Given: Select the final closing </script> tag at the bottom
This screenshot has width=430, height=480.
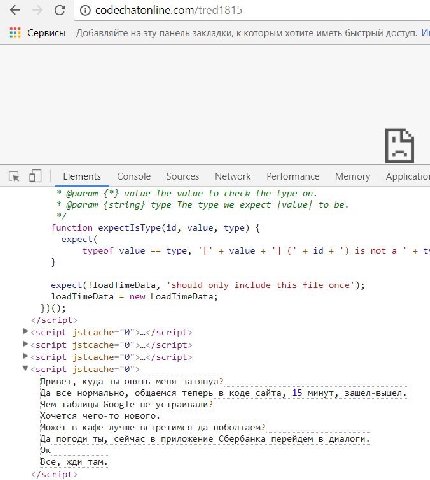Looking at the screenshot, I should pyautogui.click(x=55, y=474).
